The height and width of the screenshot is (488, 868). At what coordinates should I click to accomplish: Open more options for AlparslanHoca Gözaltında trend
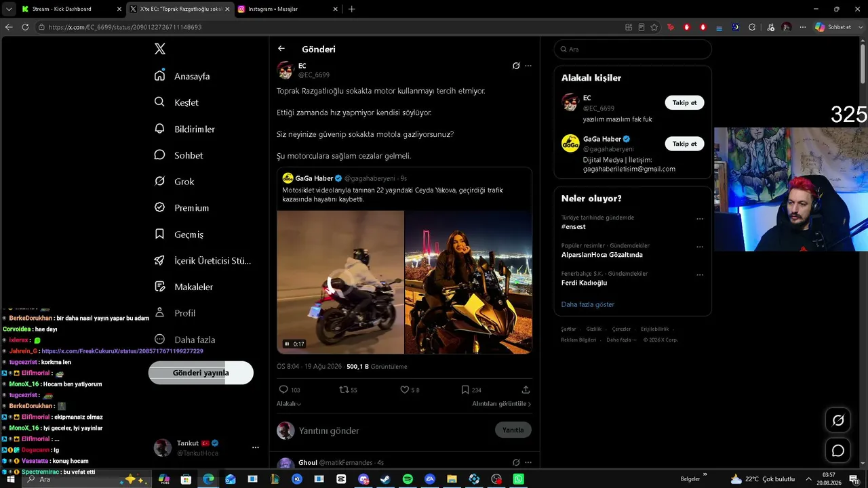(700, 247)
